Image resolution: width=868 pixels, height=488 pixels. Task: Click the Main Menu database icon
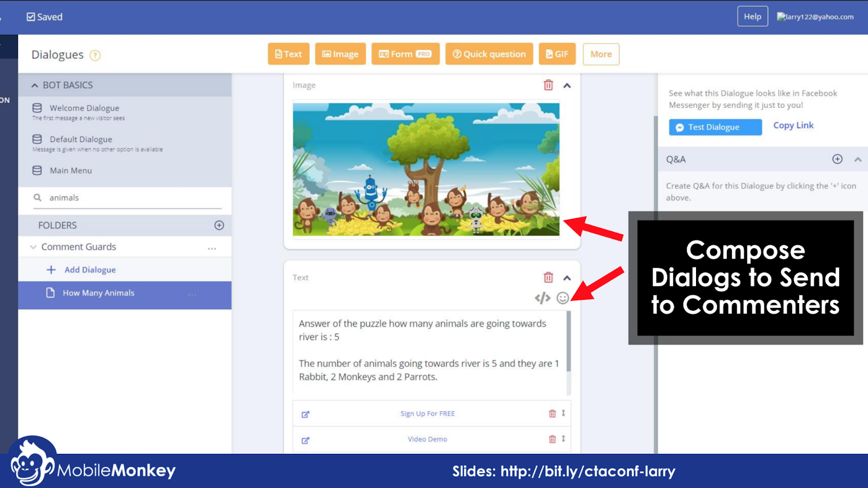click(37, 170)
